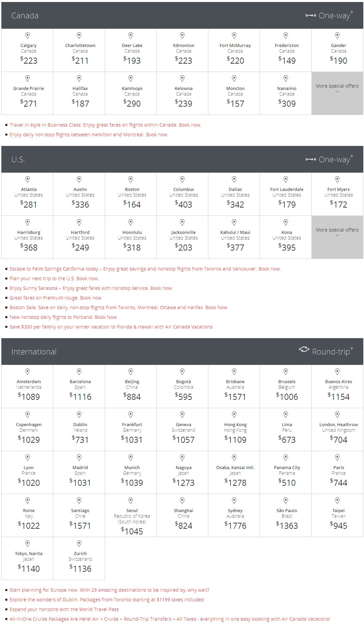Expand More special offers in U.S. section

click(337, 232)
